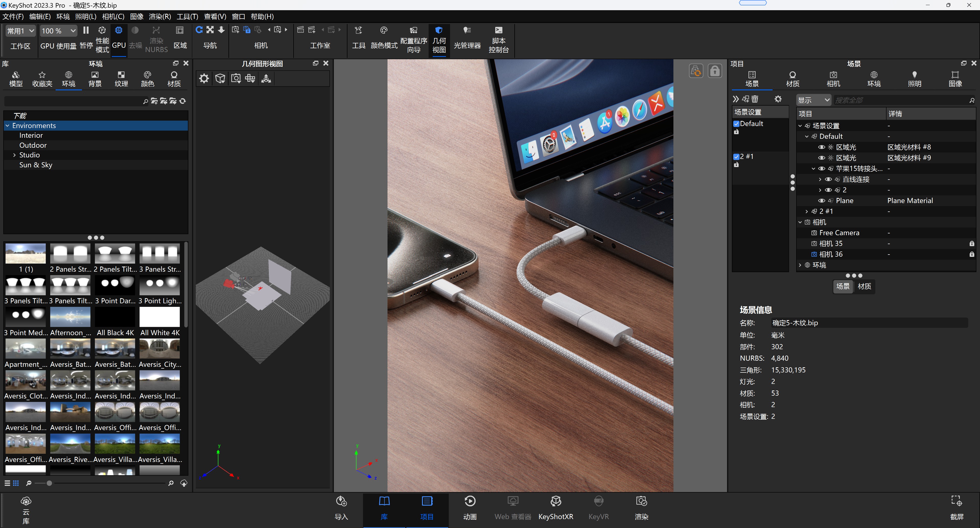Screen dimensions: 980x528
Task: Toggle the 2 #1 scene set checkbox
Action: point(736,157)
